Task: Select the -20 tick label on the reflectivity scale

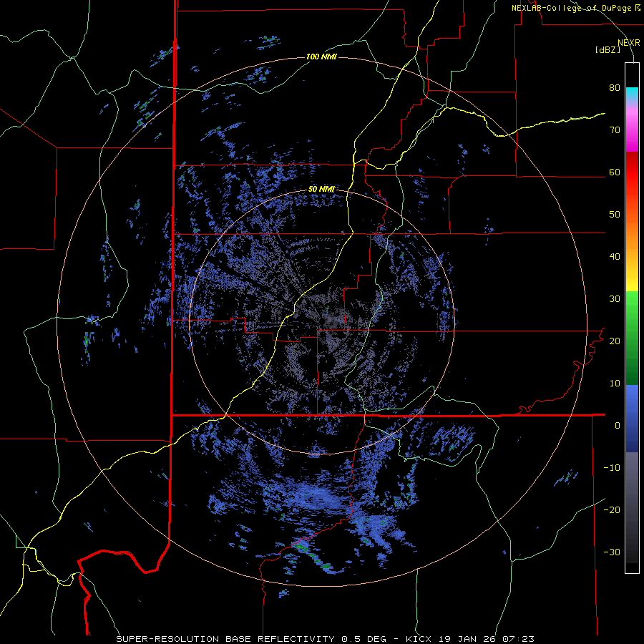Action: pos(612,509)
